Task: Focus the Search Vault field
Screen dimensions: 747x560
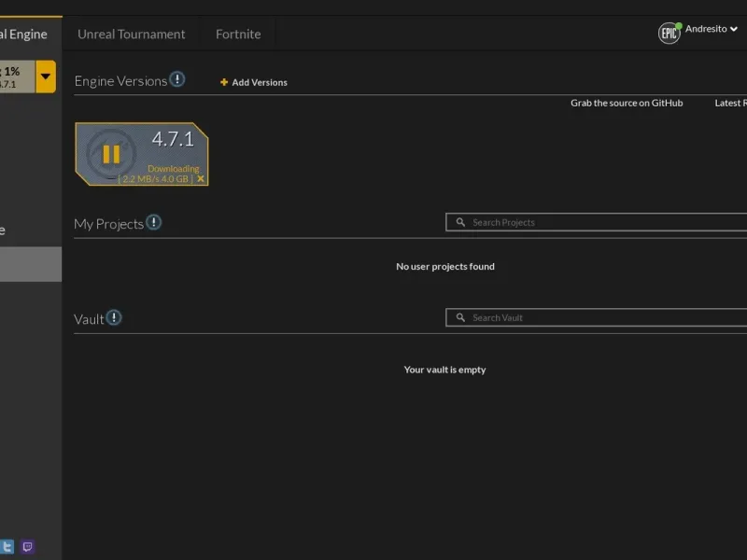Action: [x=596, y=317]
